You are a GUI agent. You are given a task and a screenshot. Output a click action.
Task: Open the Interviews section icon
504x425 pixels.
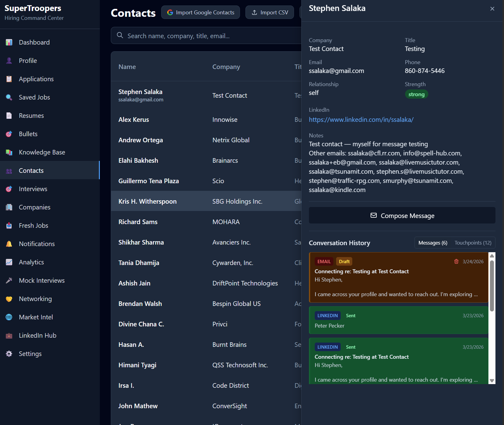coord(9,189)
